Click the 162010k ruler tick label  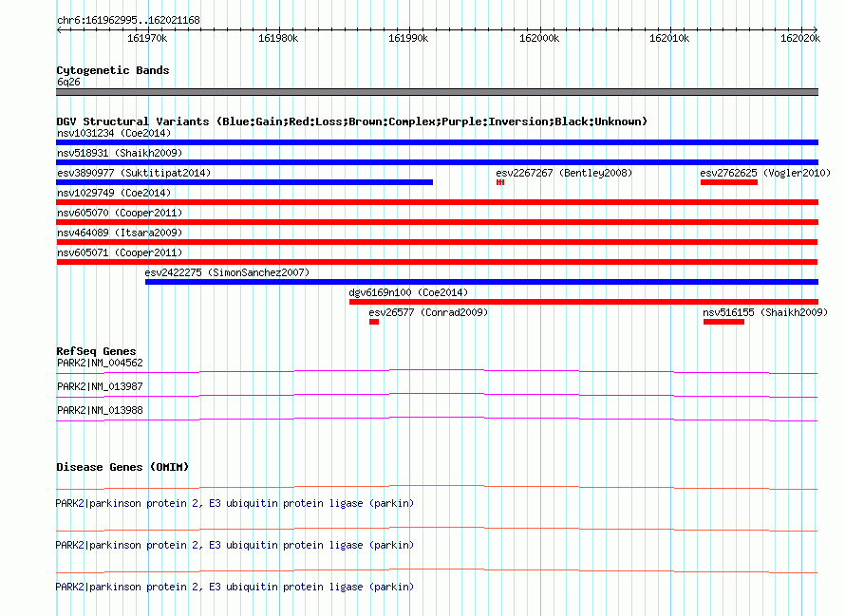(669, 38)
